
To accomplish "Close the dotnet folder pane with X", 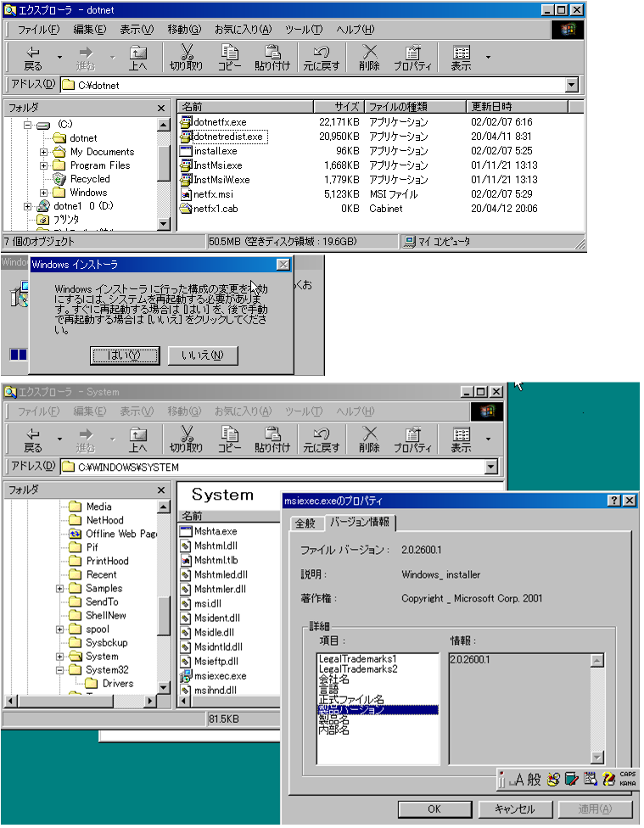I will [x=161, y=108].
